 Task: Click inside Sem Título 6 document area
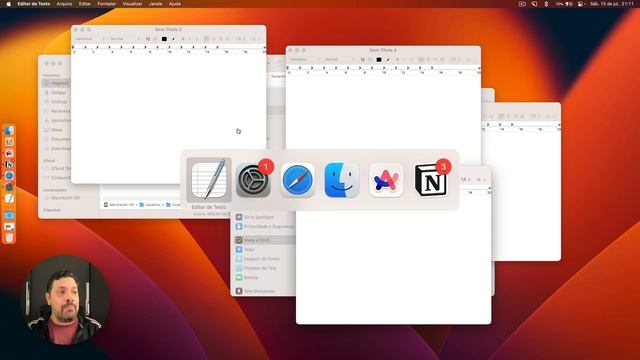[383, 112]
